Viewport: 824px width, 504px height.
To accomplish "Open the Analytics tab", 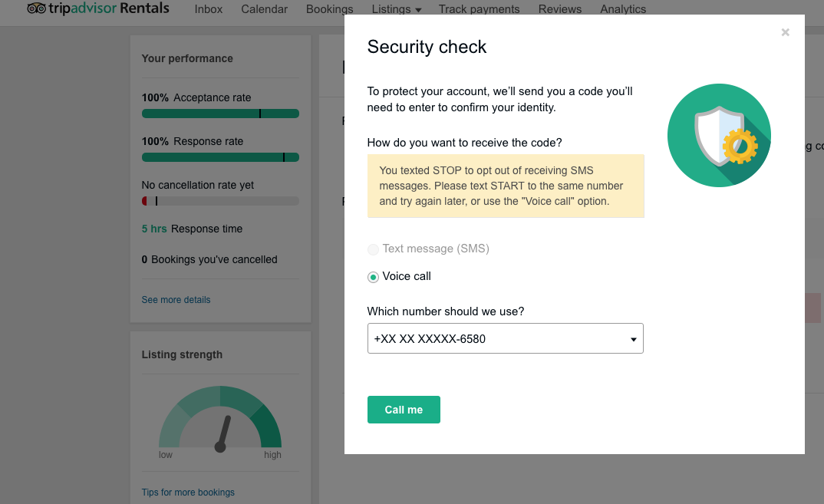I will coord(623,9).
